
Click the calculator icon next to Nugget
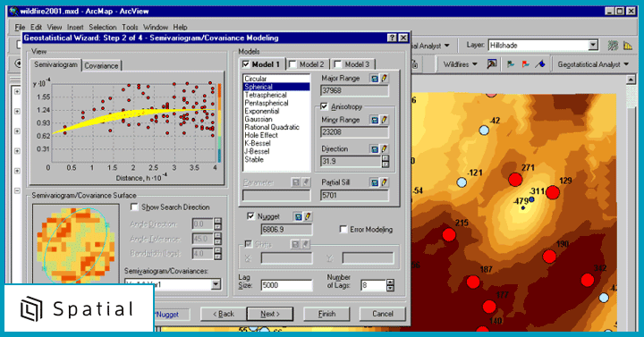tap(298, 216)
